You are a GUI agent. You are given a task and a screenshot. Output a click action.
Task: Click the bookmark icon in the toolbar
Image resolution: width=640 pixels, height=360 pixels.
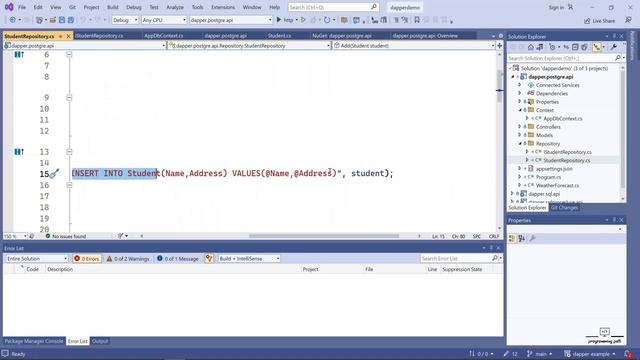click(417, 20)
